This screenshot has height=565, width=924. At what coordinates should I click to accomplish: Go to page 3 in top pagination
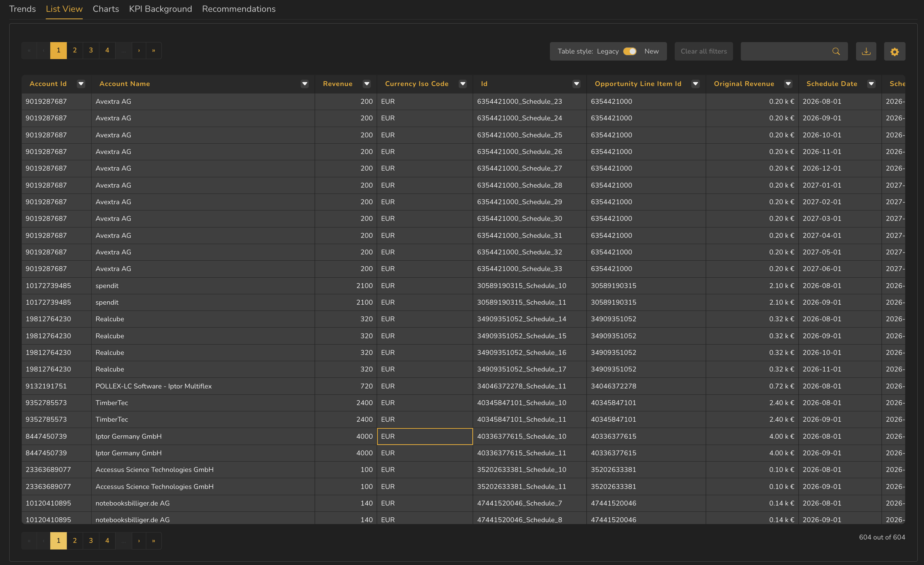click(91, 50)
